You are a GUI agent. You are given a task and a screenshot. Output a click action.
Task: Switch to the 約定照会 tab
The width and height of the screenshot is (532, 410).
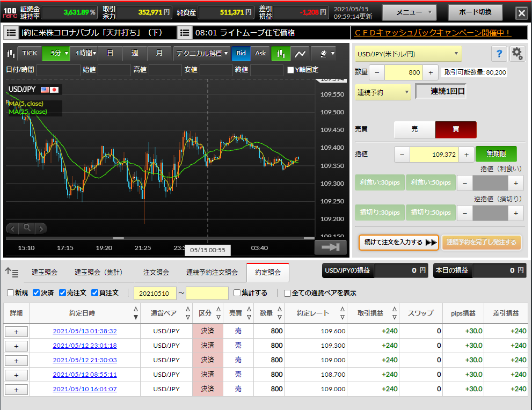pos(268,272)
